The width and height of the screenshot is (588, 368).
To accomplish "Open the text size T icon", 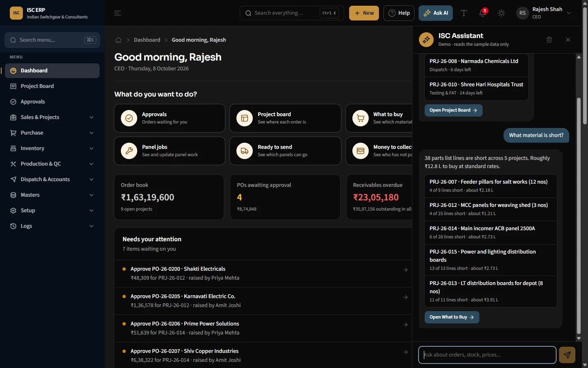I will tap(464, 13).
